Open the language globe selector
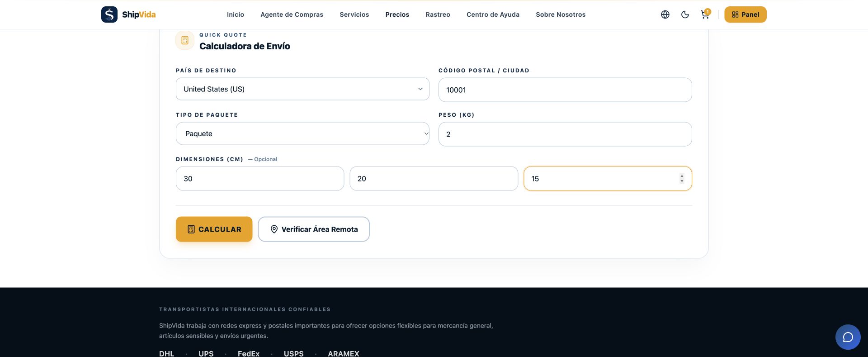This screenshot has height=357, width=868. pyautogui.click(x=665, y=14)
